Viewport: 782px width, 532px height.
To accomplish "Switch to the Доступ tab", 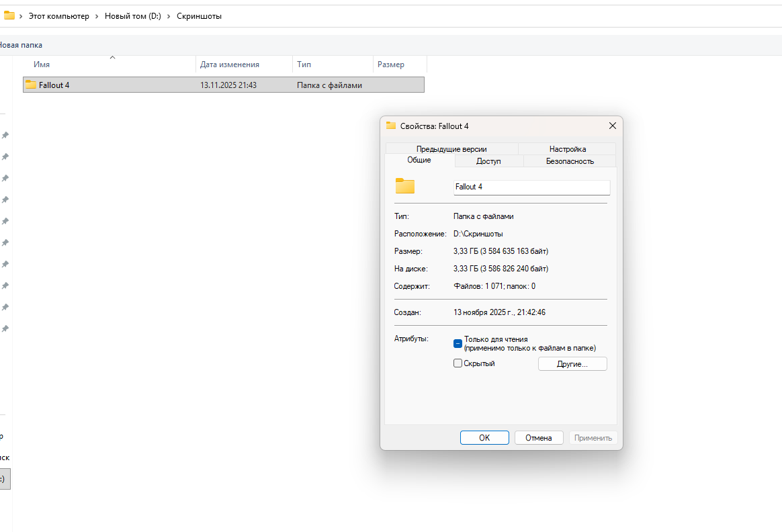I will click(x=488, y=161).
